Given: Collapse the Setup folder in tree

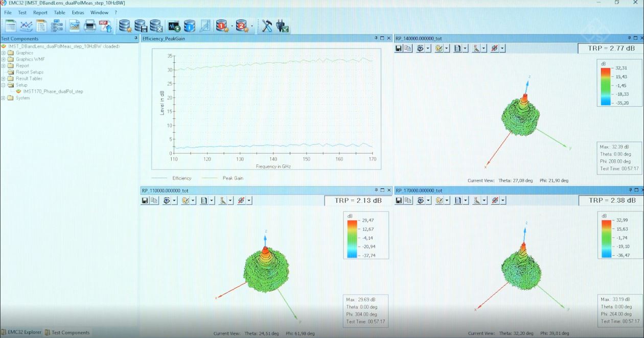Looking at the screenshot, I should [x=4, y=85].
